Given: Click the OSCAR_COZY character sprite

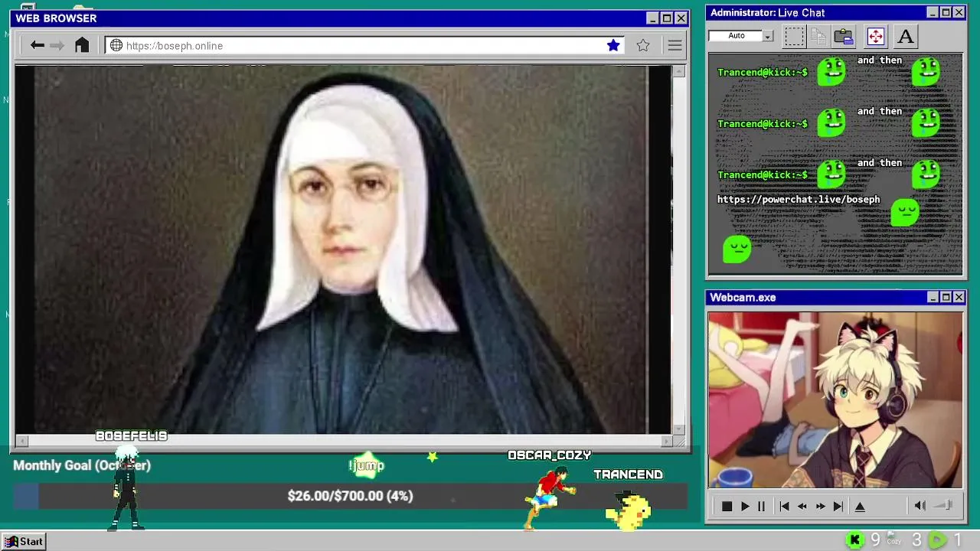Looking at the screenshot, I should (550, 497).
